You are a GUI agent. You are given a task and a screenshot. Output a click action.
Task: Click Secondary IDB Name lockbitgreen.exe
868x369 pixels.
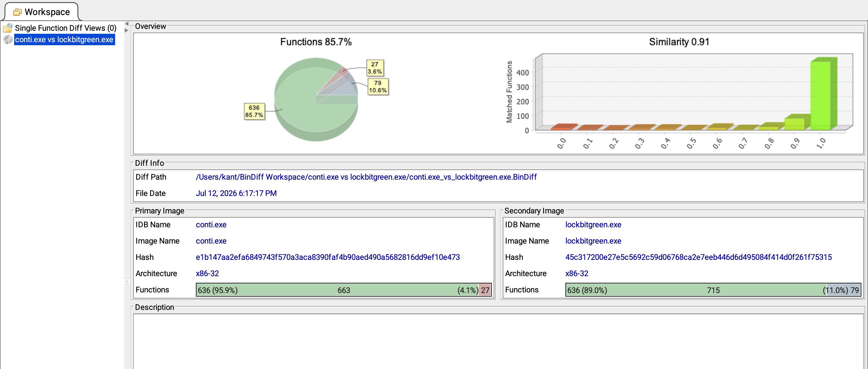click(593, 224)
